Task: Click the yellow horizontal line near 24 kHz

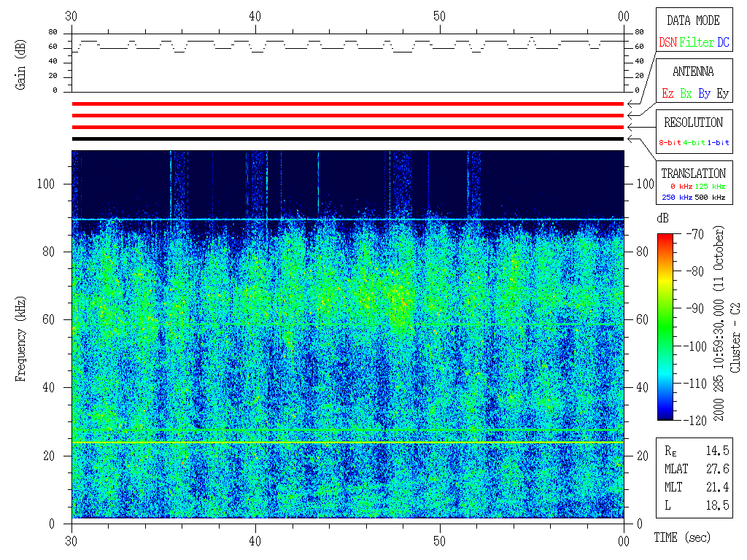Action: 347,443
